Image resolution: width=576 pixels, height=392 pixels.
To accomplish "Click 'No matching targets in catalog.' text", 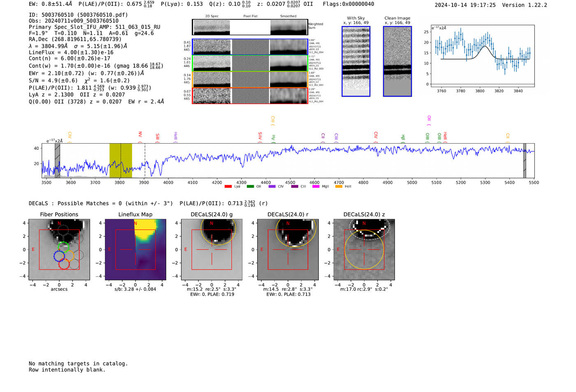I will pos(78,364).
